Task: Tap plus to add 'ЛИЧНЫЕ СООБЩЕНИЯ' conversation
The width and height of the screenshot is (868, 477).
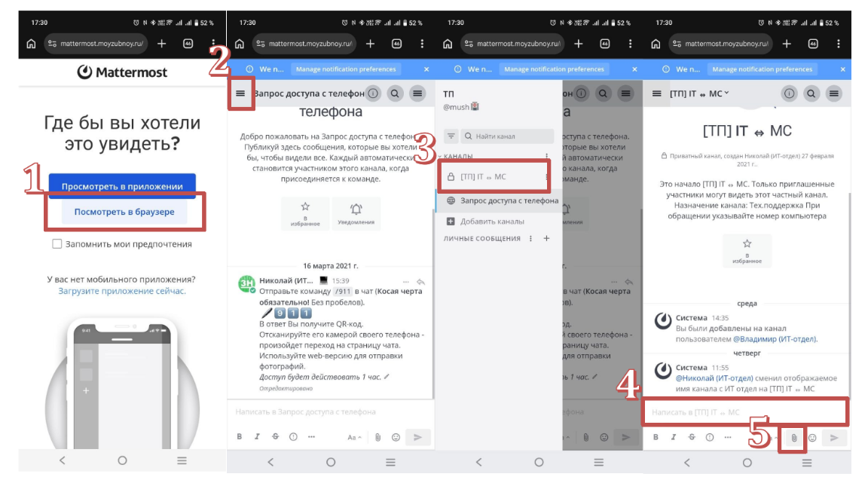Action: click(546, 238)
